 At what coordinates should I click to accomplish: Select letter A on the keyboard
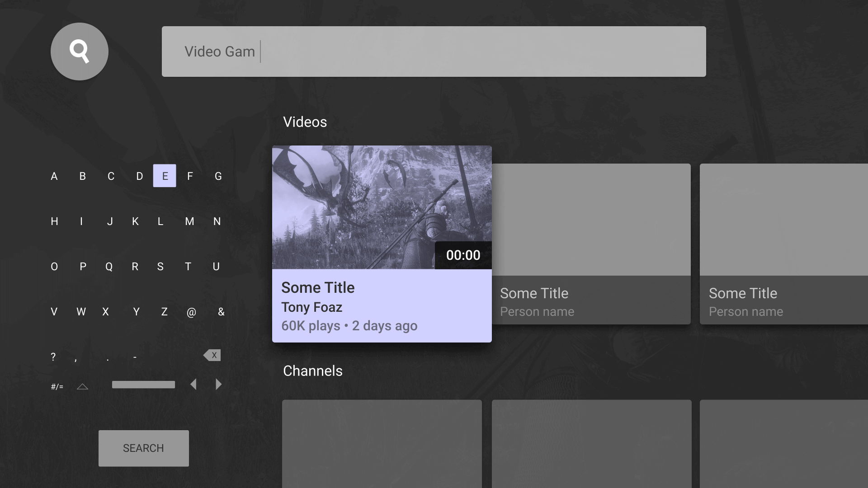tap(54, 176)
